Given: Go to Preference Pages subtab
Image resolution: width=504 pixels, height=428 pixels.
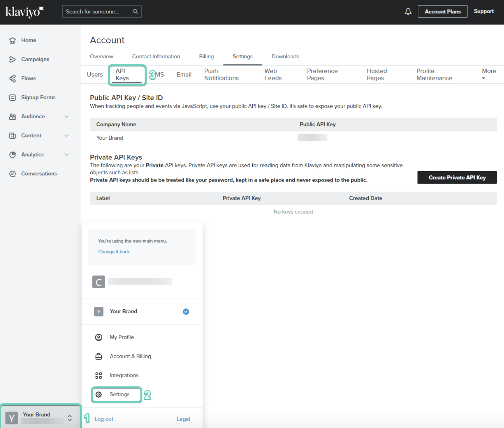Looking at the screenshot, I should pyautogui.click(x=322, y=75).
